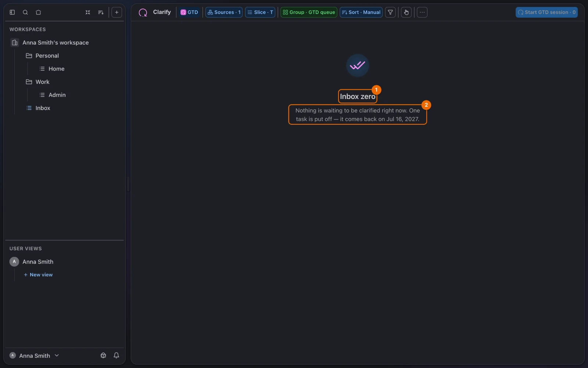Click the 'Nothing is waiting to be clarified' message
Image resolution: width=588 pixels, height=368 pixels.
point(358,115)
